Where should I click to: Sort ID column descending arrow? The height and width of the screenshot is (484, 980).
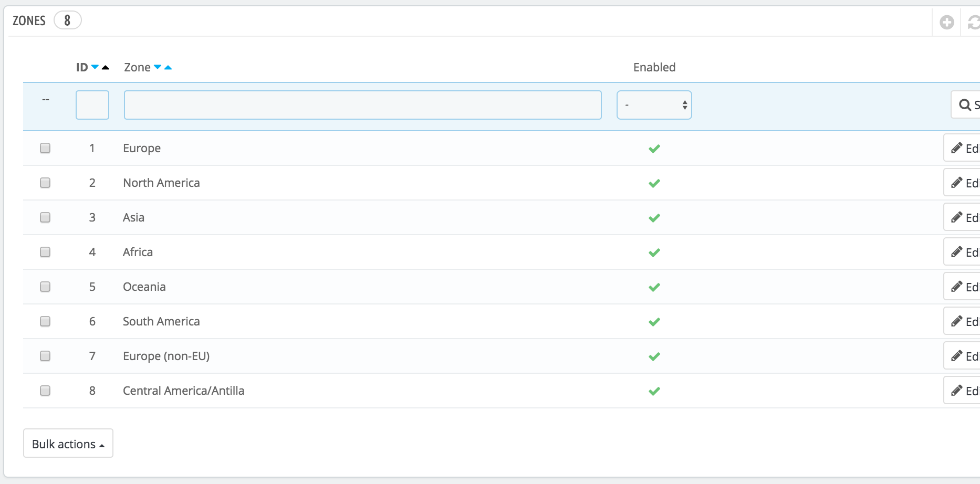pos(95,67)
